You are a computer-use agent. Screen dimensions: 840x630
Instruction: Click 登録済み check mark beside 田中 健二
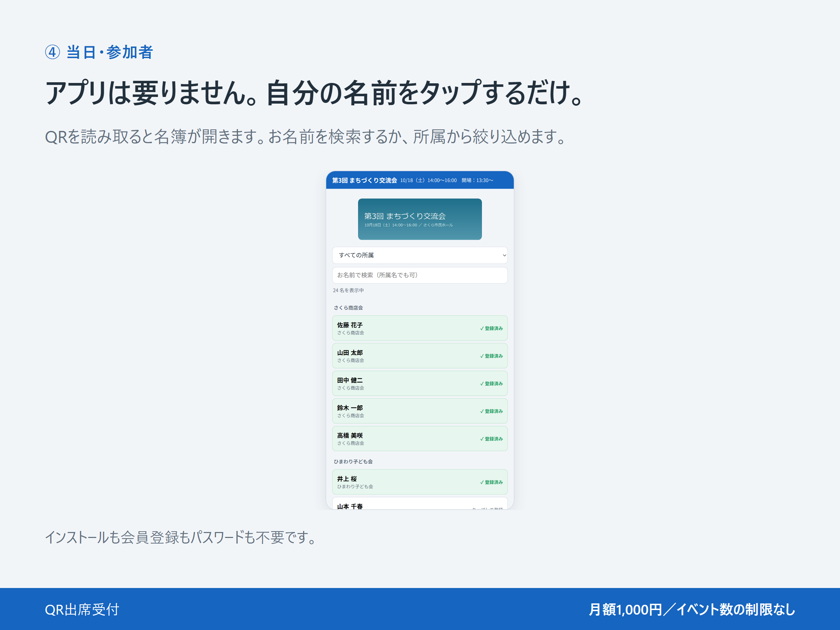click(491, 384)
